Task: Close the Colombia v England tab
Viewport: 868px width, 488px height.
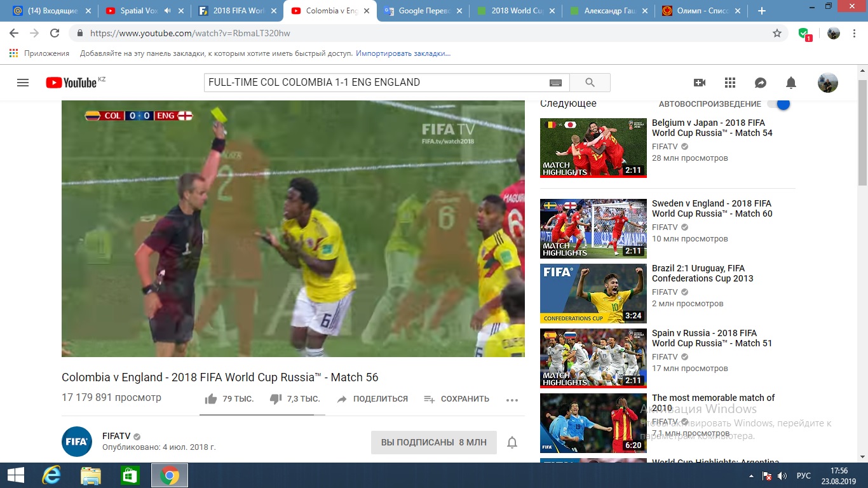Action: coord(366,11)
